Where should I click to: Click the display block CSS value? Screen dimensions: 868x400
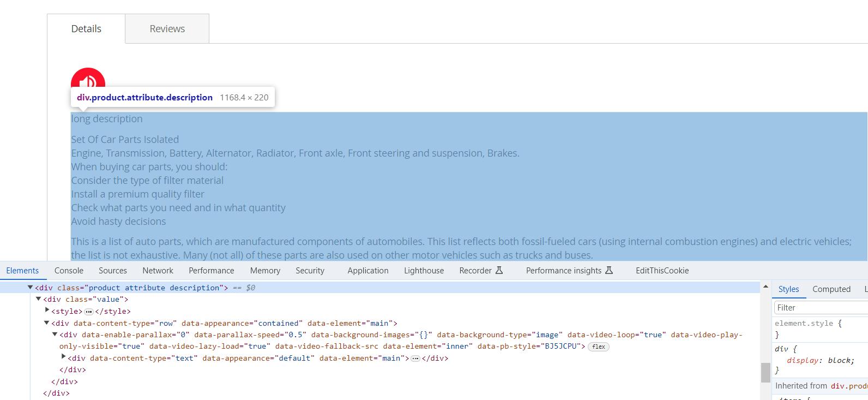[840, 361]
